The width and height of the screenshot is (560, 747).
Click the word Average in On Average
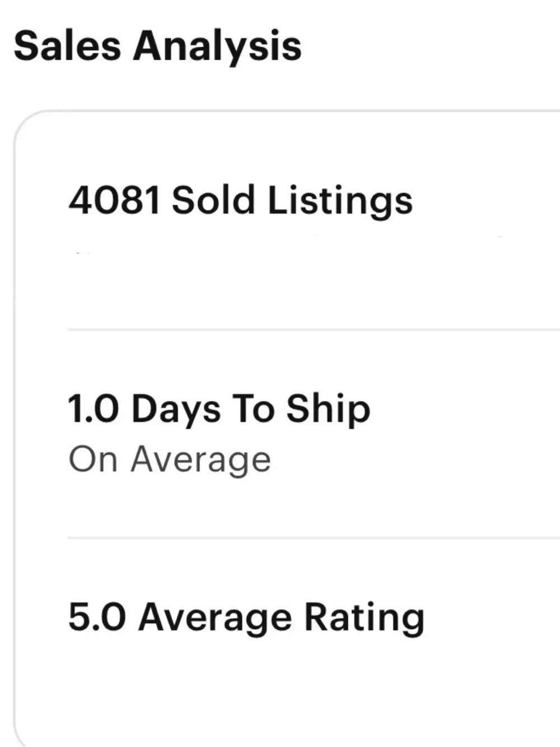(x=201, y=461)
